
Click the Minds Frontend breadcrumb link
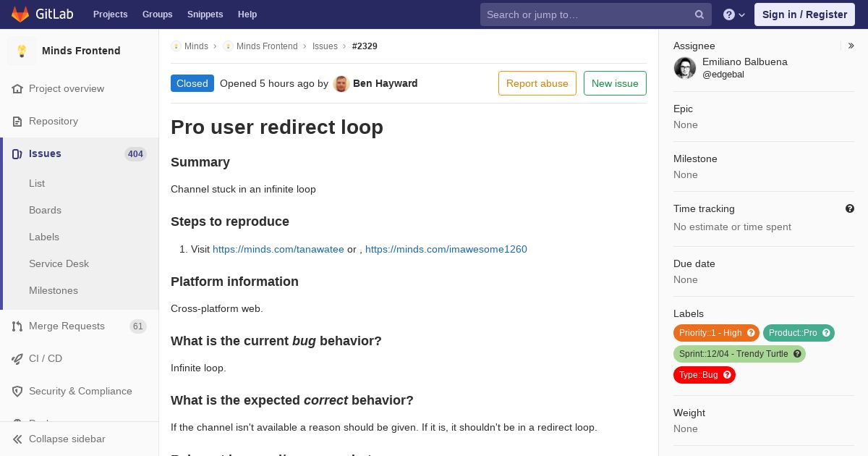[x=267, y=46]
